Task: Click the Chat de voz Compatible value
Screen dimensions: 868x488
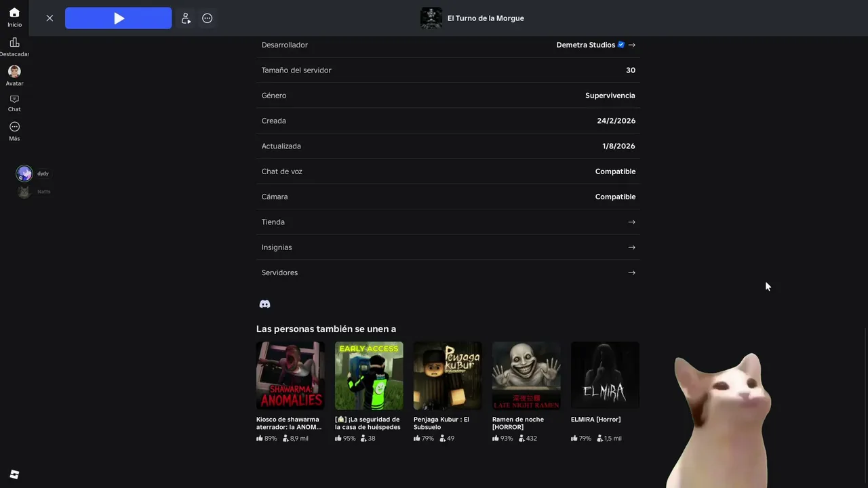Action: (616, 171)
